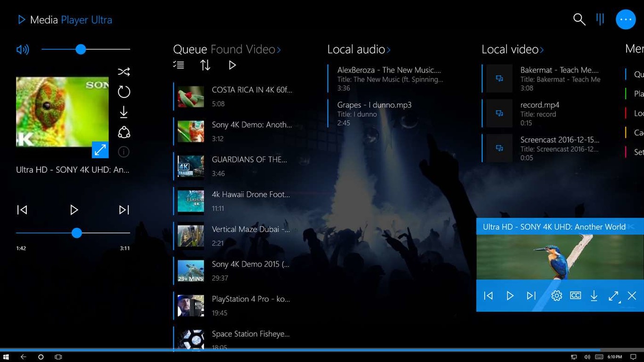Switch to the Found Video tab
Screen dimensions: 644x362
[242, 49]
